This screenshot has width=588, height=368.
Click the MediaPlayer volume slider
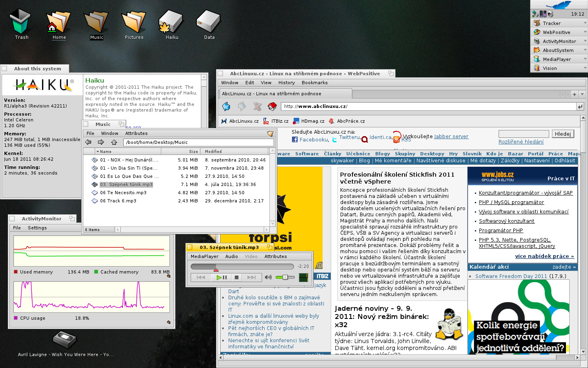(285, 277)
